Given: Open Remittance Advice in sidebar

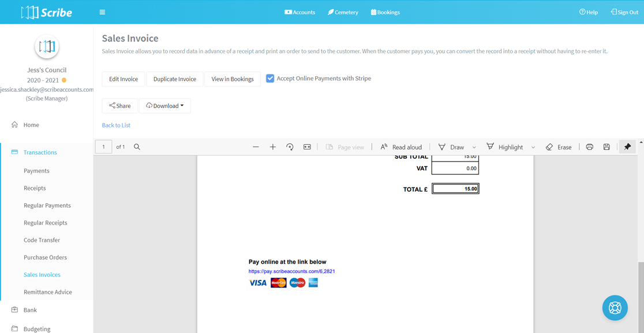Looking at the screenshot, I should click(48, 292).
